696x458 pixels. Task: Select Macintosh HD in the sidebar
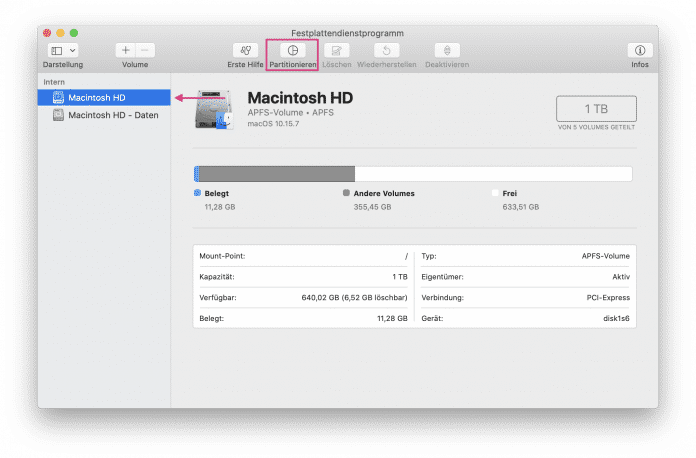[97, 97]
